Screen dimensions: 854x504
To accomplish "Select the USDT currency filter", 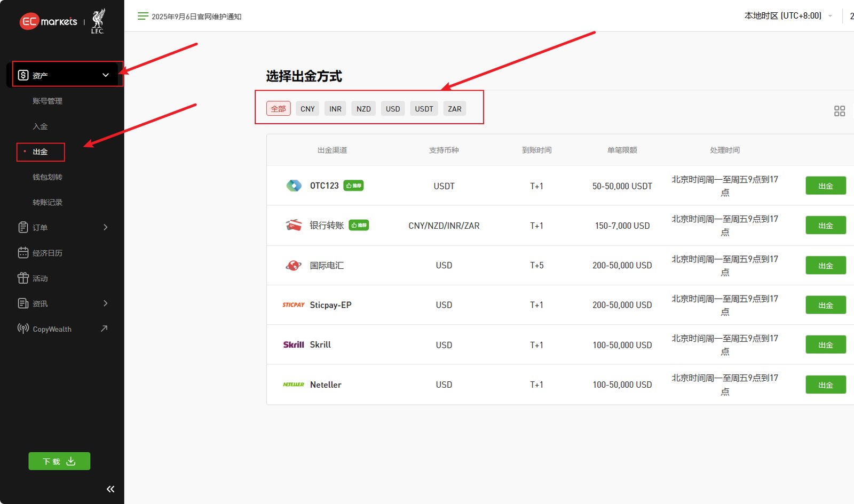I will 423,108.
